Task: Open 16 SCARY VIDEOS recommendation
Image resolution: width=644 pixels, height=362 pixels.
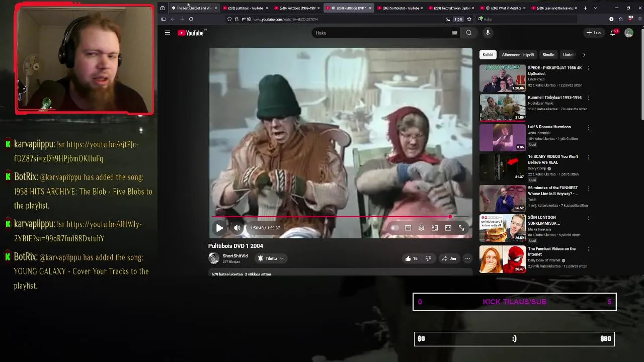Action: 553,159
